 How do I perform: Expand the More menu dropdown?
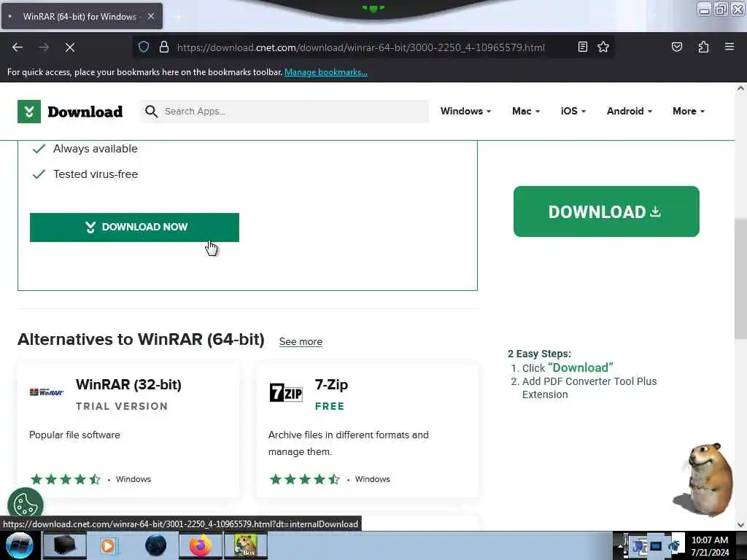[x=689, y=111]
